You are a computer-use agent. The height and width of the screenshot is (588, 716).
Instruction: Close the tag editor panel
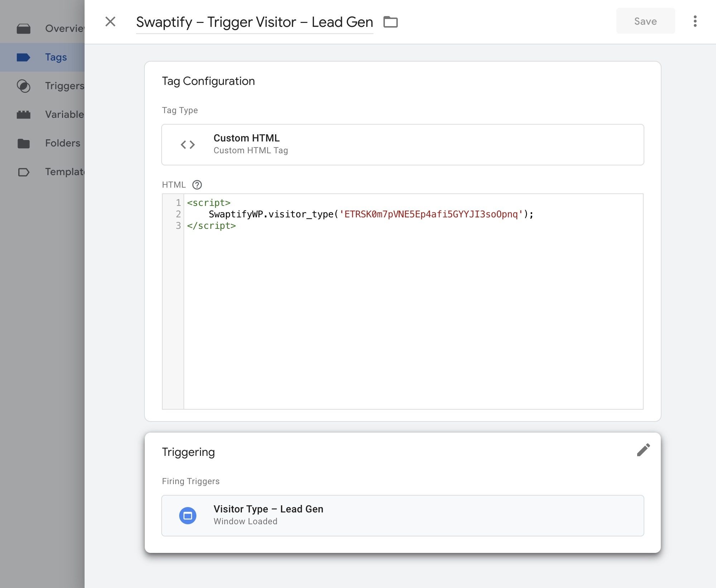110,21
